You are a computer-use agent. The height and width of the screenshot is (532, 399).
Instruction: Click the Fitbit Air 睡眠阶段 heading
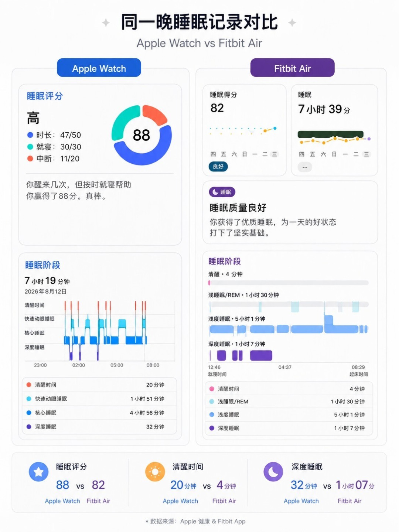225,261
